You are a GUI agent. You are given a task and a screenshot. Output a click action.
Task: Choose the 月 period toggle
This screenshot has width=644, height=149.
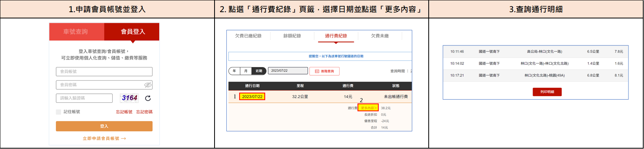[246, 71]
